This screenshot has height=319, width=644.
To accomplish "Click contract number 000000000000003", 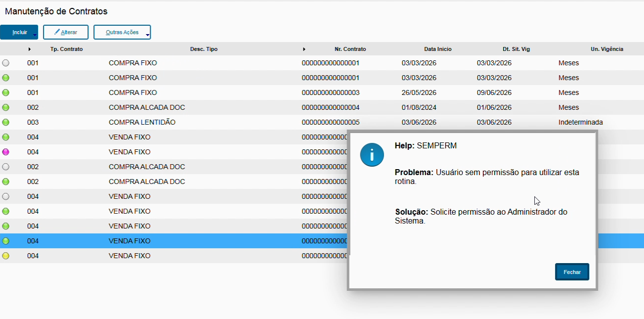I will (x=330, y=92).
